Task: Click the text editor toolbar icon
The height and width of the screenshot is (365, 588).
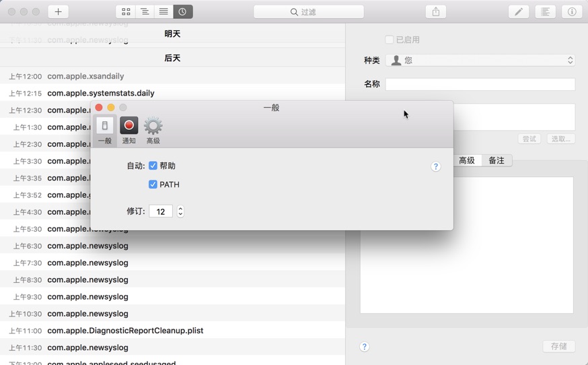Action: (x=545, y=11)
